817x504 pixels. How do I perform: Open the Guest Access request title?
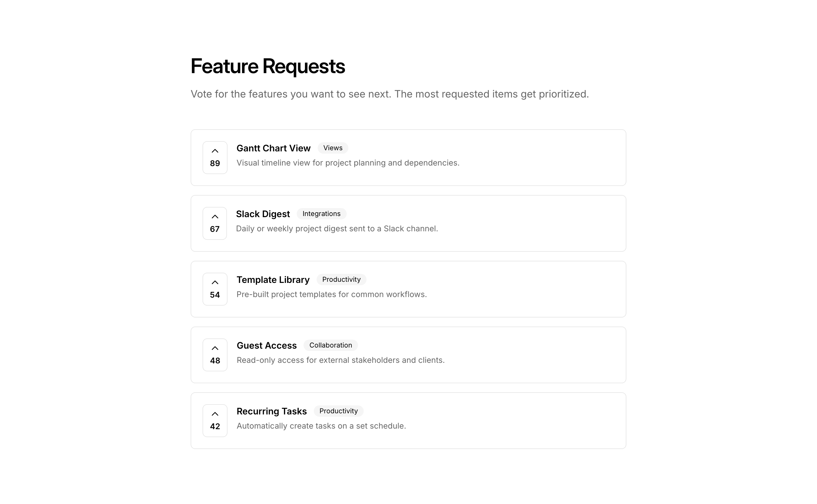point(266,345)
